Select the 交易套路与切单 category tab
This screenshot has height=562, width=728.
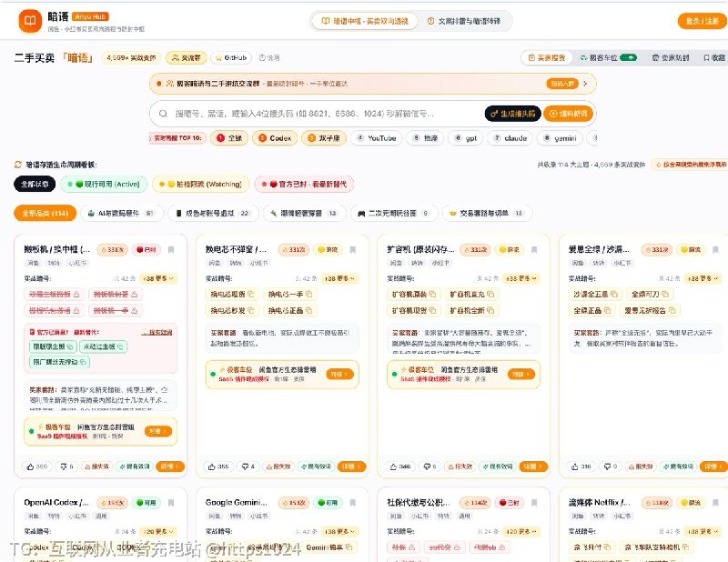[487, 213]
